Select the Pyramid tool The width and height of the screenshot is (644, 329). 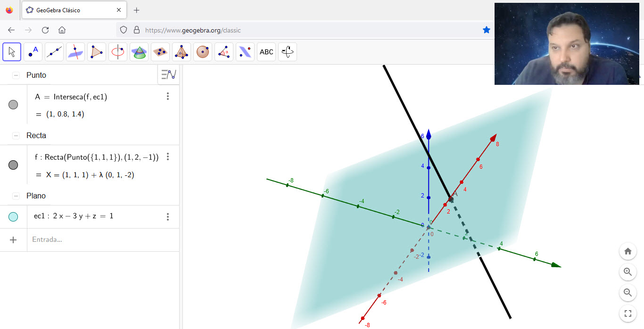coord(182,52)
